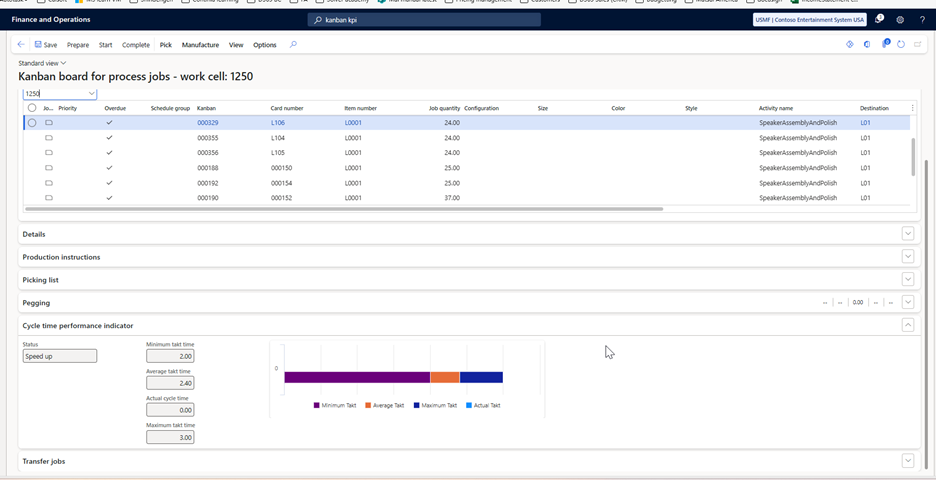Image resolution: width=936 pixels, height=480 pixels.
Task: Open the View menu tab
Action: click(236, 45)
